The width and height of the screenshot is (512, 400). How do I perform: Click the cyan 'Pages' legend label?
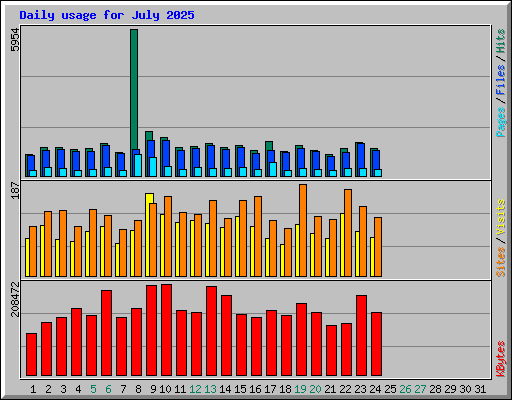500,122
